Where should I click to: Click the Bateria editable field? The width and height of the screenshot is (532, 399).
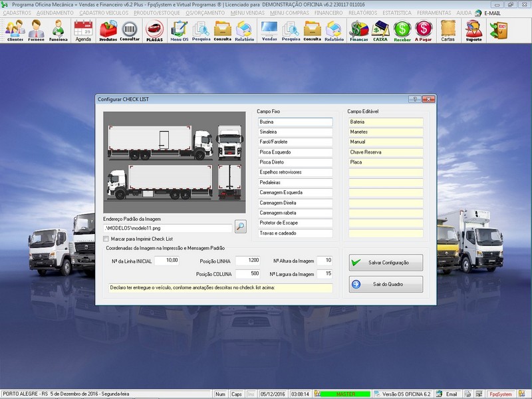pyautogui.click(x=385, y=122)
